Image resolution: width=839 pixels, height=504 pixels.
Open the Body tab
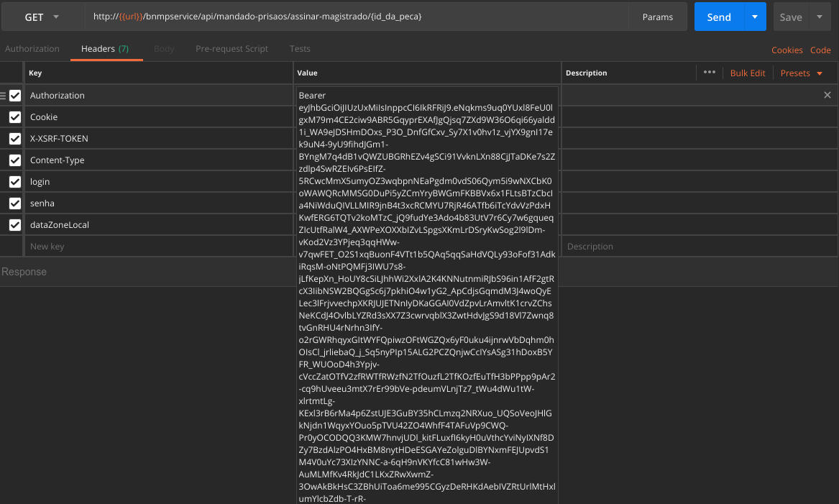pyautogui.click(x=164, y=49)
